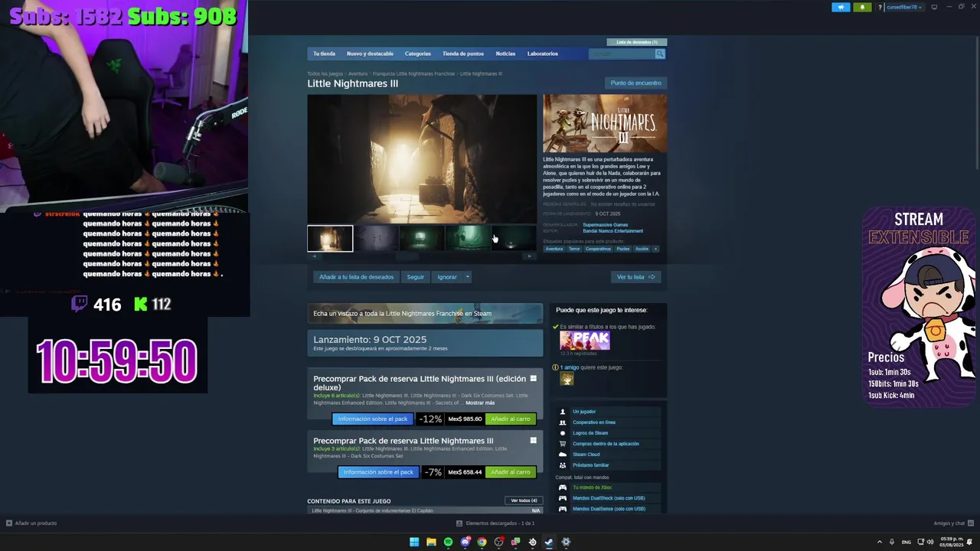Open the cursedfiber78 account dropdown
The image size is (980, 551).
904,7
